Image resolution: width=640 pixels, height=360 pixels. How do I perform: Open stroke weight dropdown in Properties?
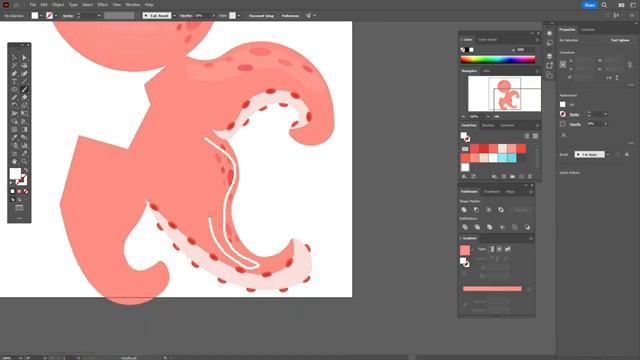tap(605, 114)
